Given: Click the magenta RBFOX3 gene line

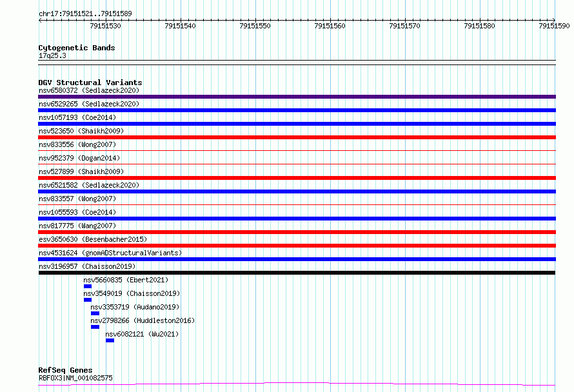Looking at the screenshot, I should 297,384.
